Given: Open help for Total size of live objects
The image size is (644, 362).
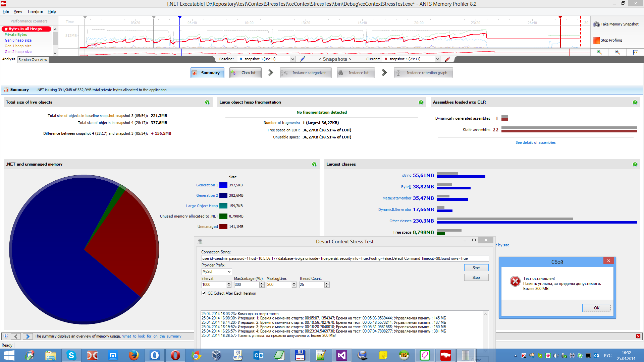Looking at the screenshot, I should pos(207,102).
